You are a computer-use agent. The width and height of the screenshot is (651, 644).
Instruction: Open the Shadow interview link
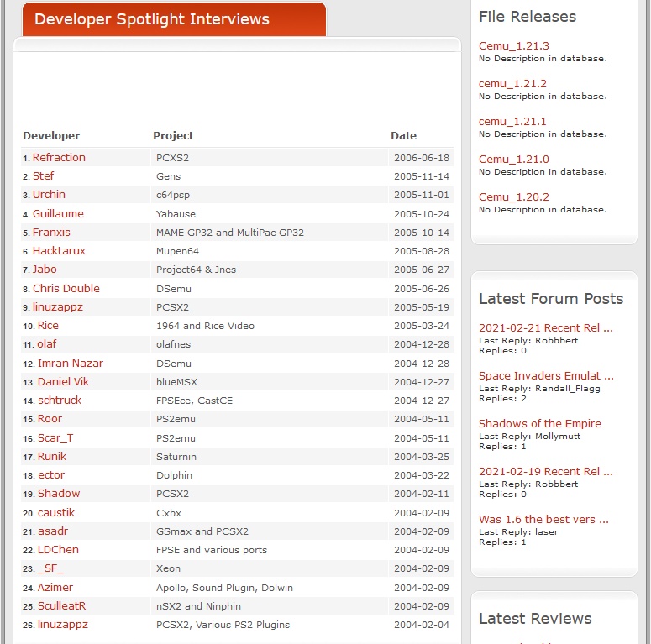coord(59,494)
